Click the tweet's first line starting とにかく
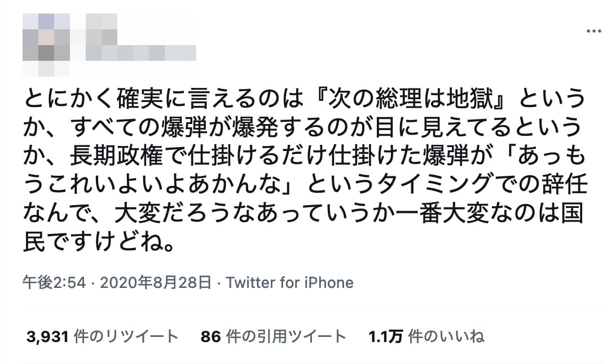The image size is (607, 364). (169, 101)
